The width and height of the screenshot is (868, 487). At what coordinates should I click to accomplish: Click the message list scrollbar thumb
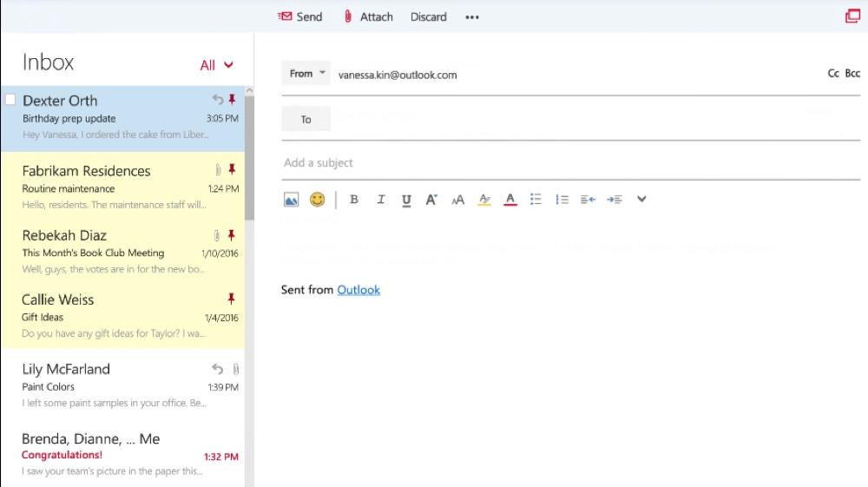(249, 158)
